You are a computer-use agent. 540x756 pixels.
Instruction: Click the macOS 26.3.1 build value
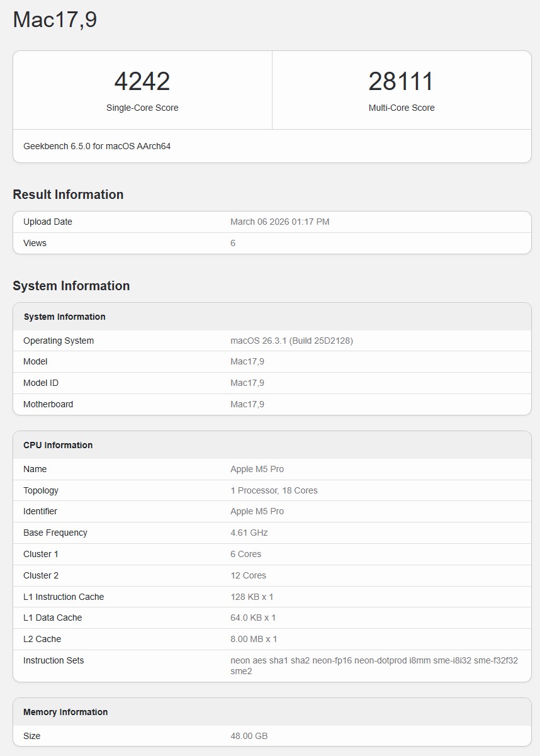point(291,341)
